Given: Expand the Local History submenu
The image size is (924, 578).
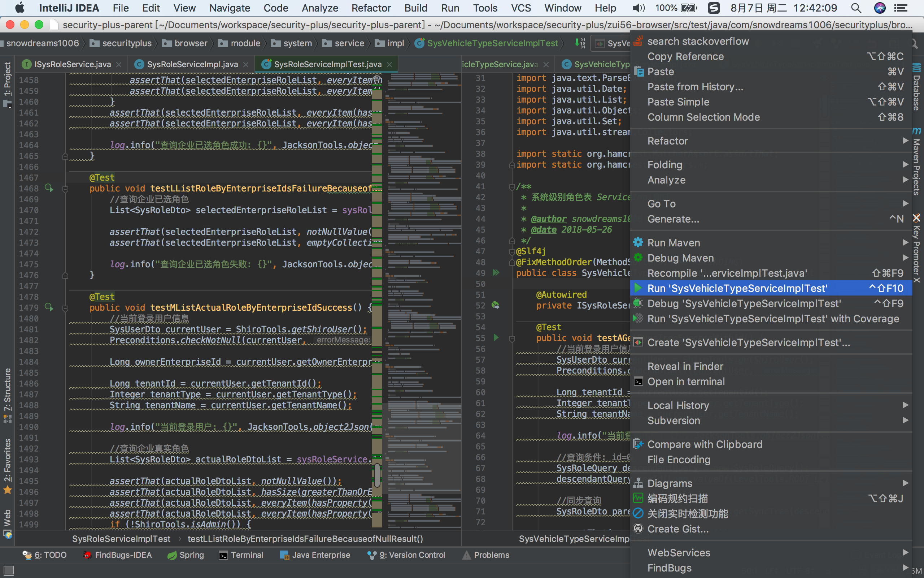Looking at the screenshot, I should (x=771, y=405).
